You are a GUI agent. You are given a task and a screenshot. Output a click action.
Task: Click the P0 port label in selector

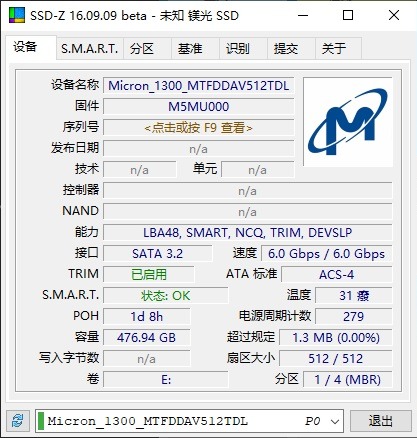tap(313, 421)
